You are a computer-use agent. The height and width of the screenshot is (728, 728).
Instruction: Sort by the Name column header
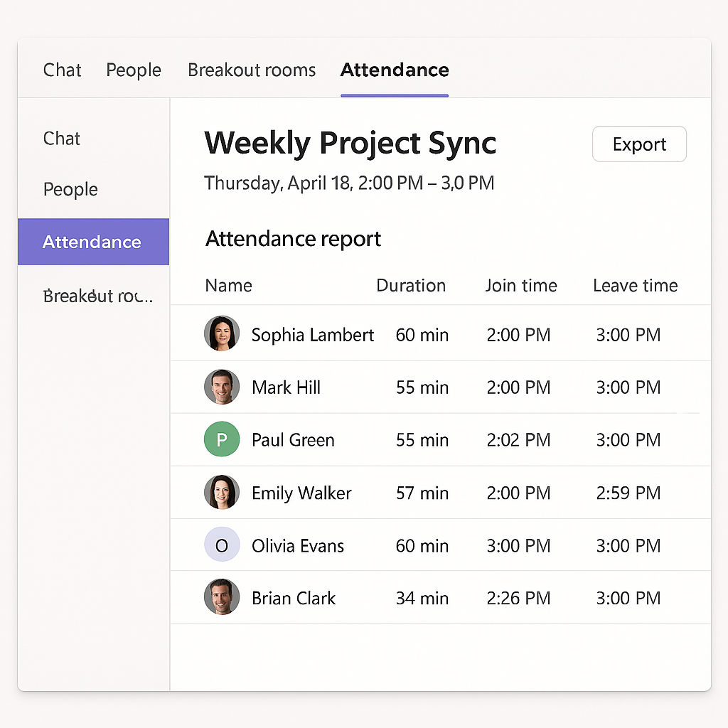click(229, 286)
